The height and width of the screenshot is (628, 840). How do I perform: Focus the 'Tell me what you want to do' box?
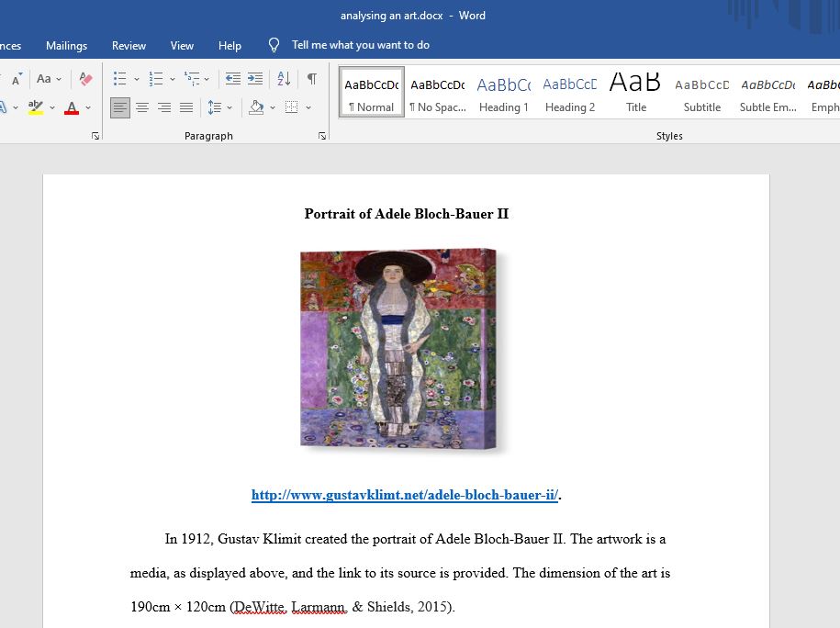point(361,45)
